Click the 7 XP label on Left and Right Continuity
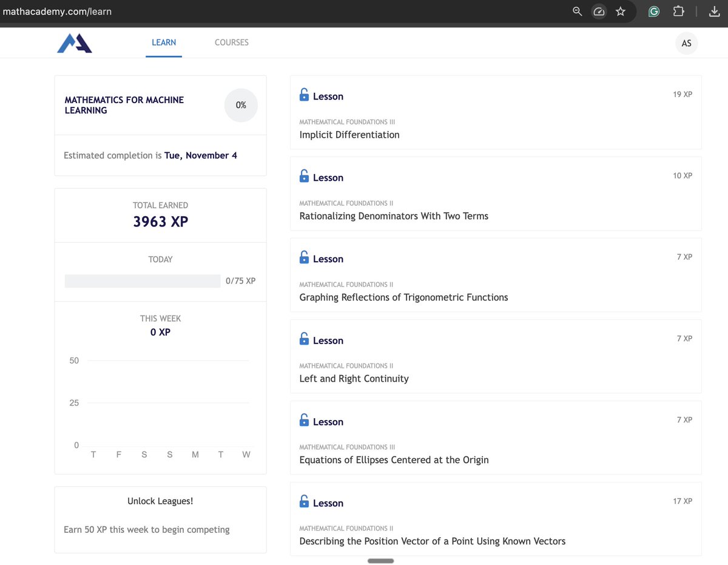Screen dimensions: 728x565 [x=684, y=338]
